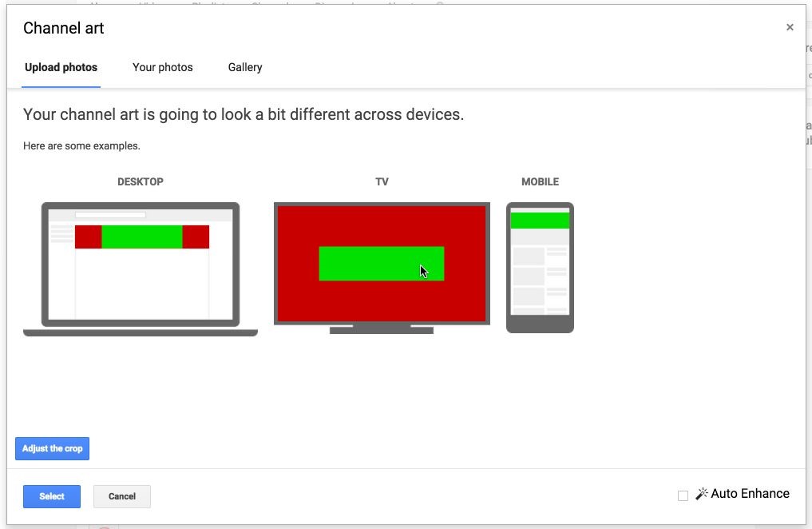Click the Auto Enhance magic wand icon
Image resolution: width=812 pixels, height=529 pixels.
coord(702,494)
